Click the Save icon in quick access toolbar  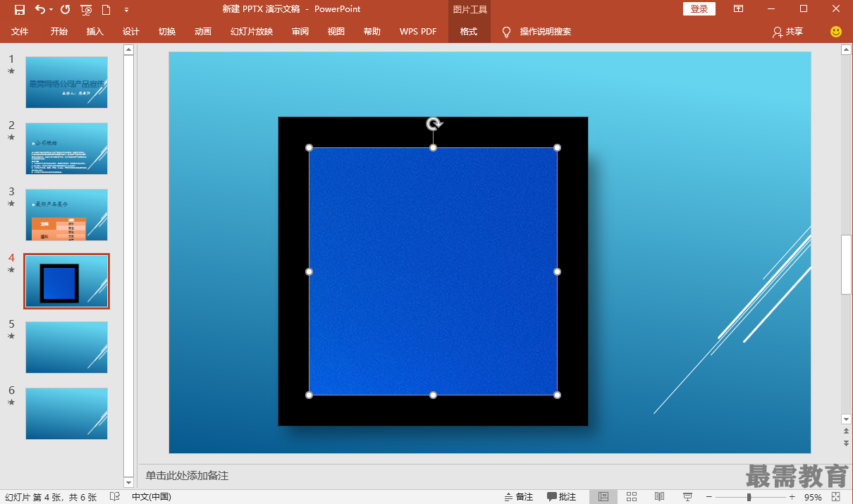pyautogui.click(x=20, y=9)
